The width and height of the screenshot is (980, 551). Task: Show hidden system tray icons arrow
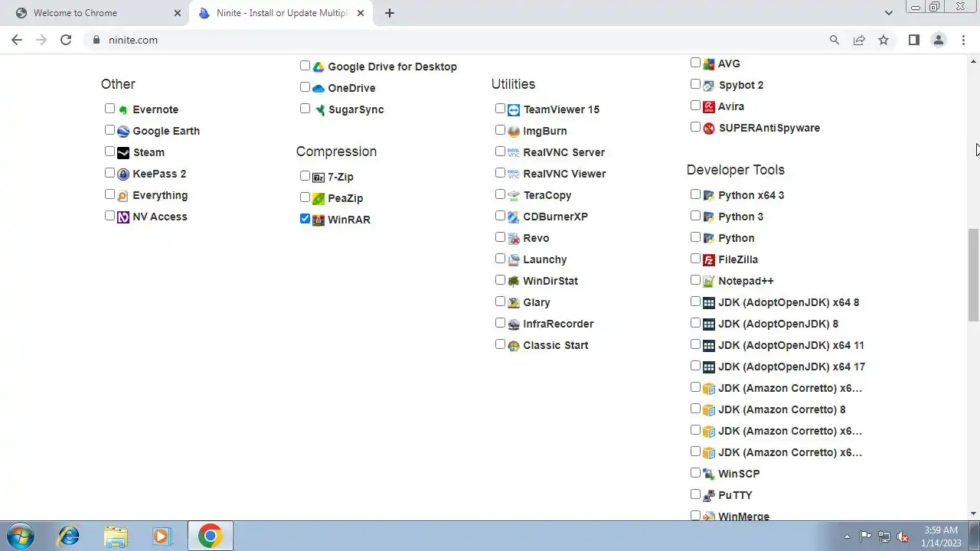pos(847,536)
